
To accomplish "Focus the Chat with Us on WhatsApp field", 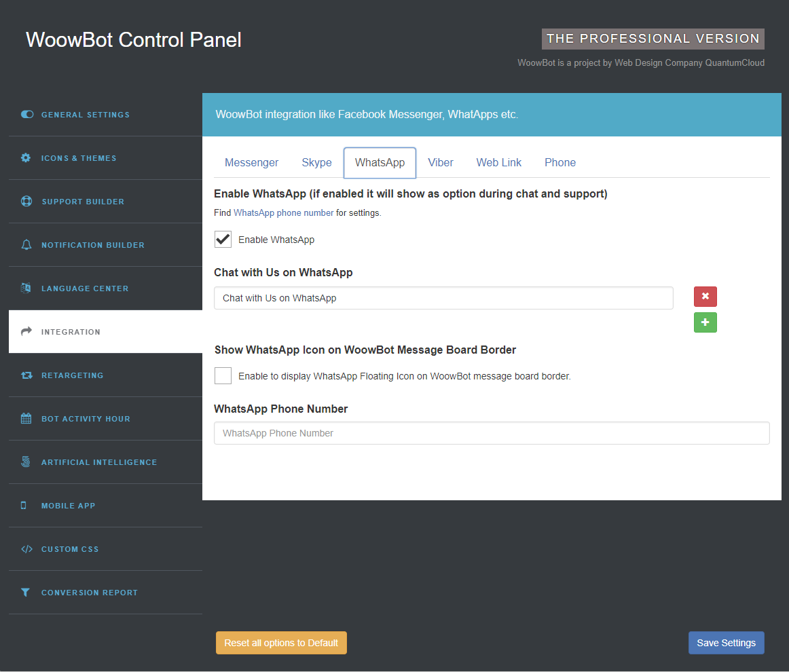I will 443,298.
